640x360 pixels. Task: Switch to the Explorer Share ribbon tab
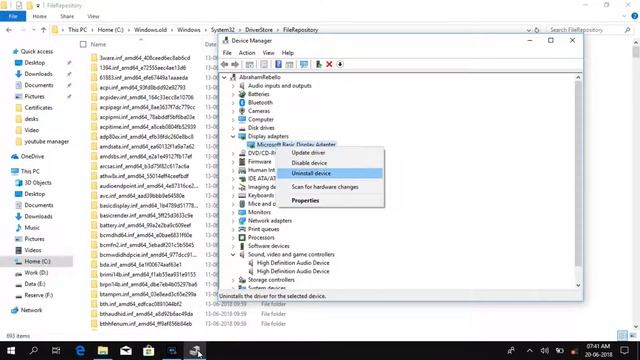click(67, 16)
